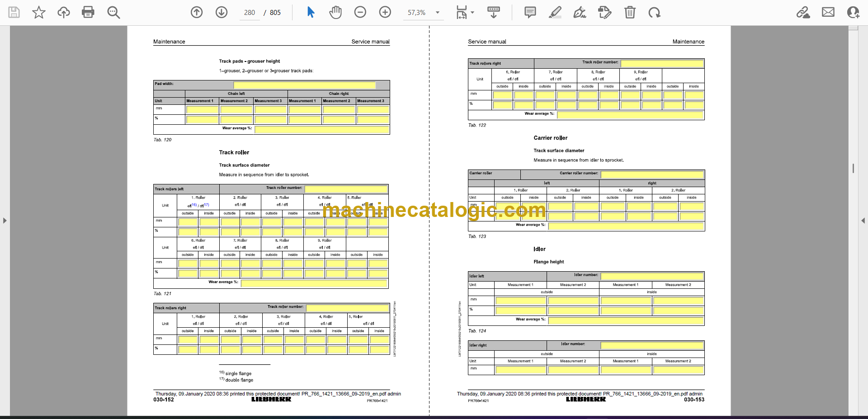This screenshot has height=419, width=868.
Task: Open the zoom percentage dropdown arrow
Action: [438, 13]
